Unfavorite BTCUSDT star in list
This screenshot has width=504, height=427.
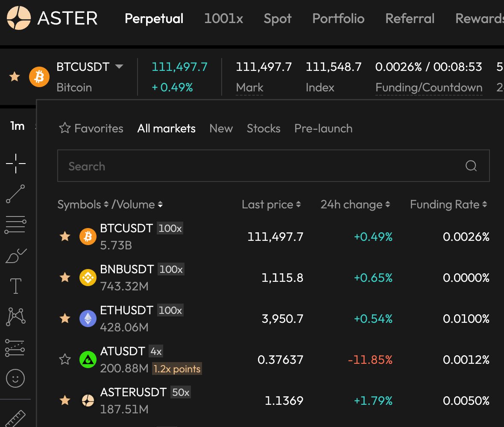click(x=65, y=237)
